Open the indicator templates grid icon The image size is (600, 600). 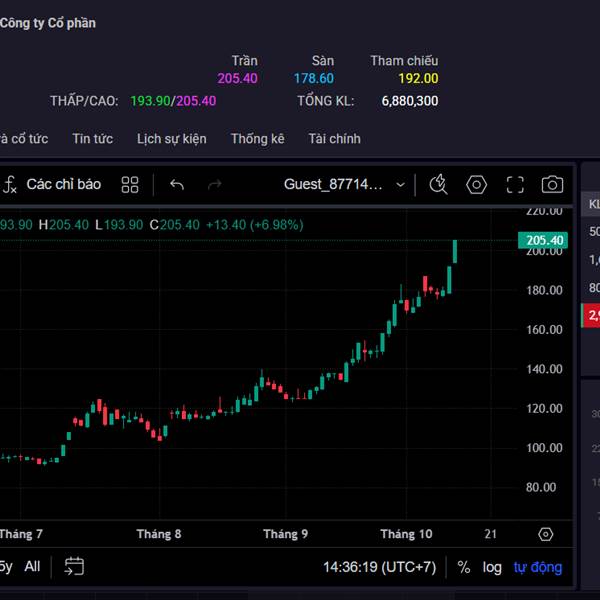tap(130, 184)
